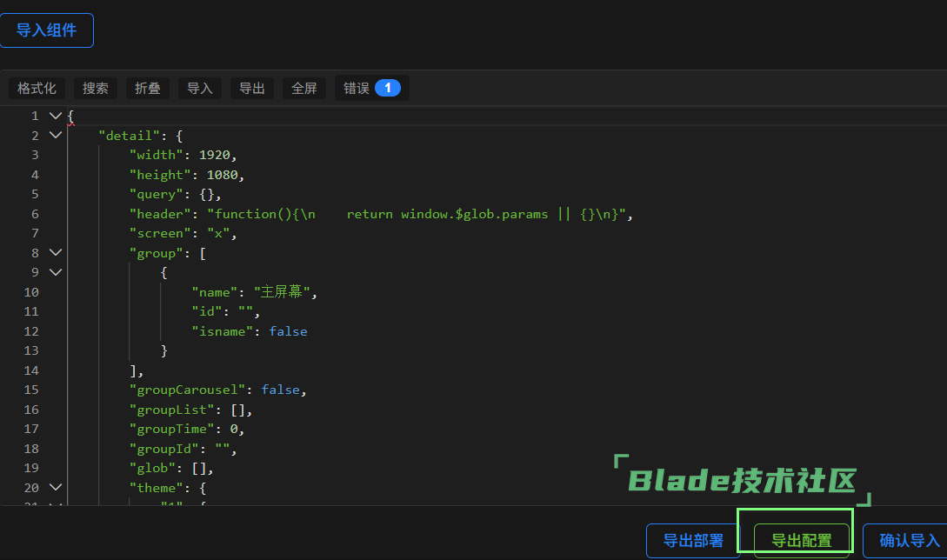Image resolution: width=947 pixels, height=560 pixels.
Task: Click the "width" value 1920
Action: [x=216, y=155]
